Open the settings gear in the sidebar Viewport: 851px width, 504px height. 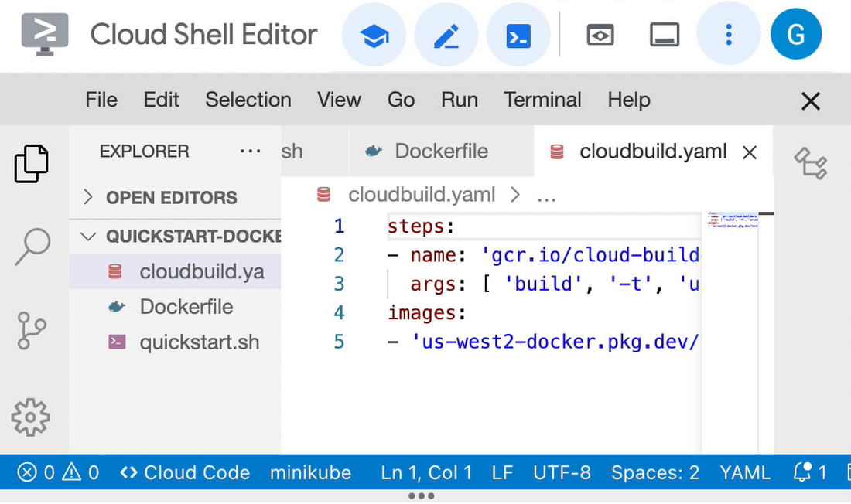(x=30, y=417)
